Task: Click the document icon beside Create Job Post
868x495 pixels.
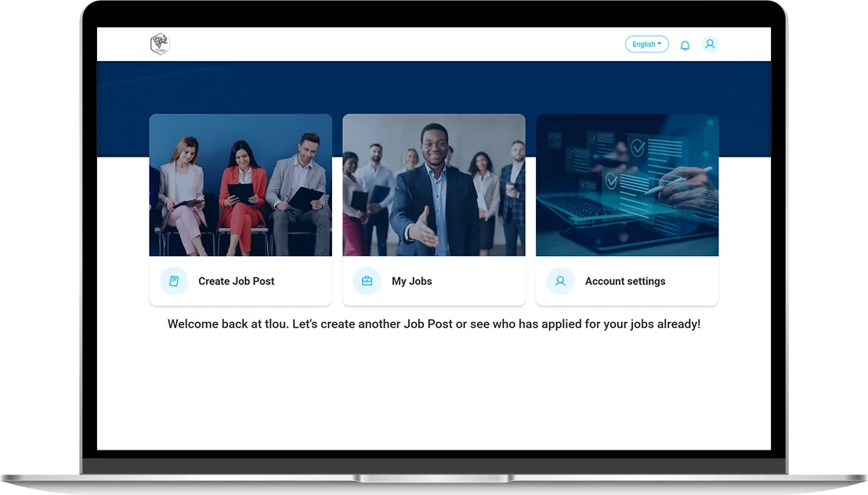Action: point(174,281)
